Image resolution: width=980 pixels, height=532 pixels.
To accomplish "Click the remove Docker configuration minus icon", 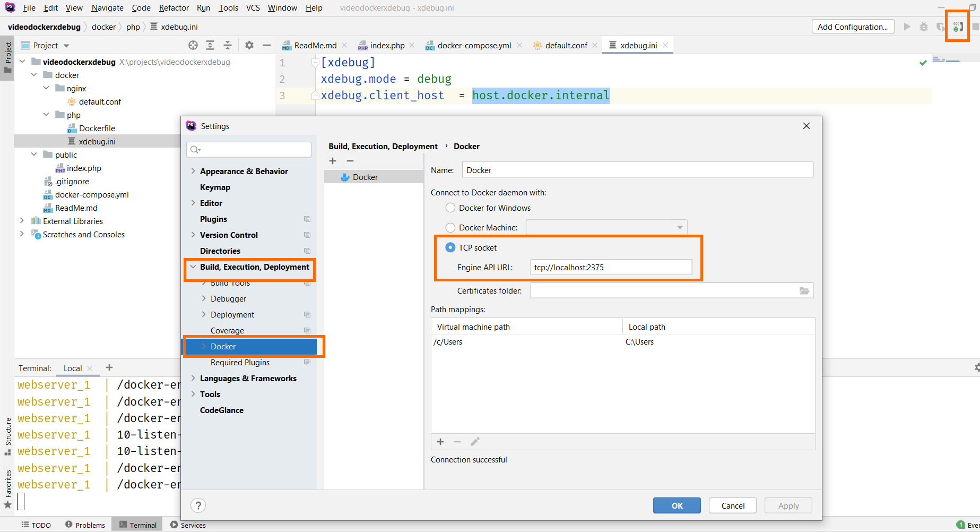I will (x=350, y=161).
